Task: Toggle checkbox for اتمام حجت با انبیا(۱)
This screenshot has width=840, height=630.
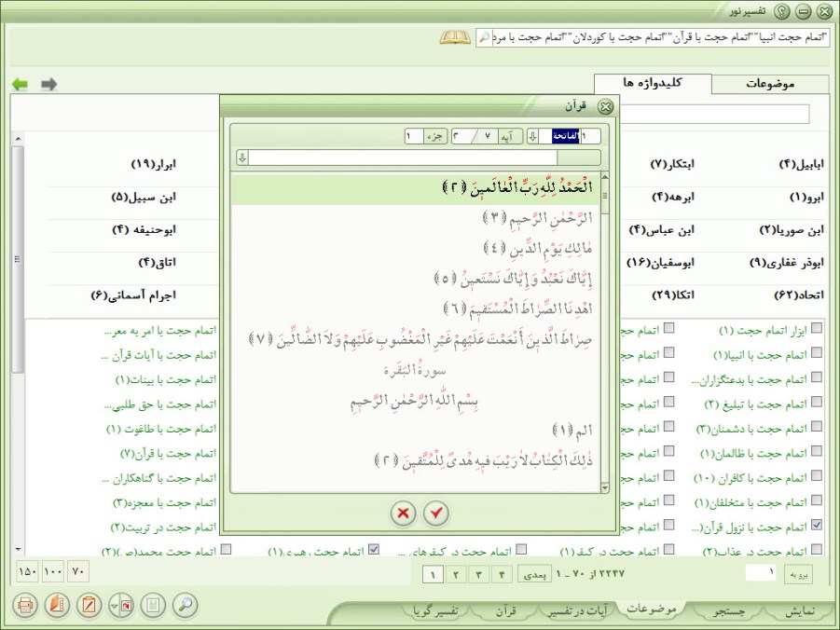Action: 817,352
